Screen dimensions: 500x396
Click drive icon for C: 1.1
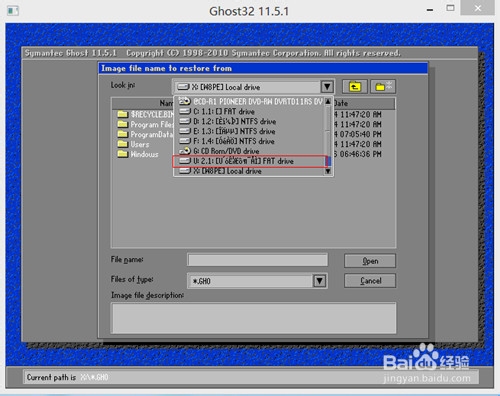tap(185, 111)
